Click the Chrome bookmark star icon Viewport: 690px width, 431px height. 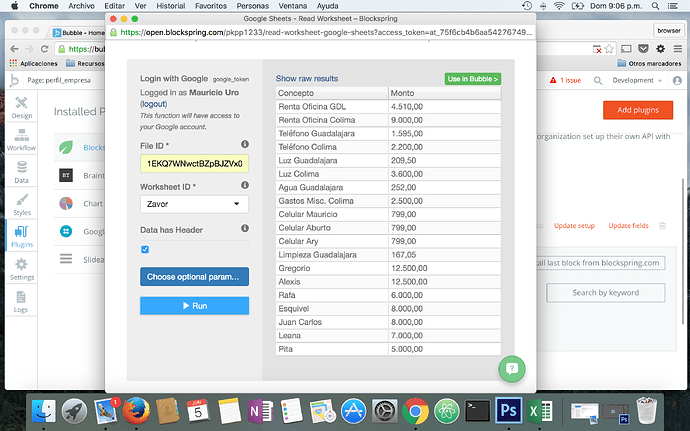click(x=609, y=49)
